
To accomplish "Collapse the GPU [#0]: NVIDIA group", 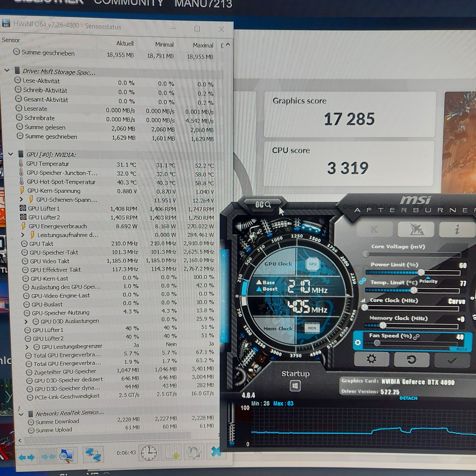I will pos(10,154).
